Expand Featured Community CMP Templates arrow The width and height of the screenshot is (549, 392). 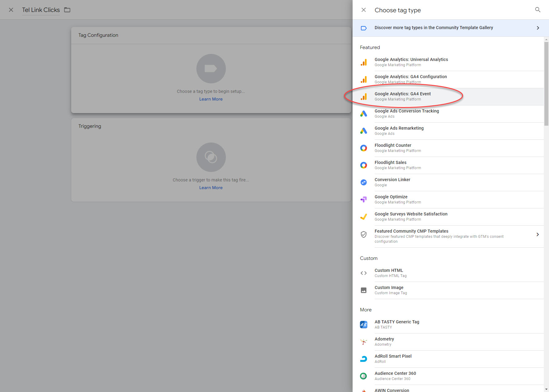pyautogui.click(x=537, y=234)
